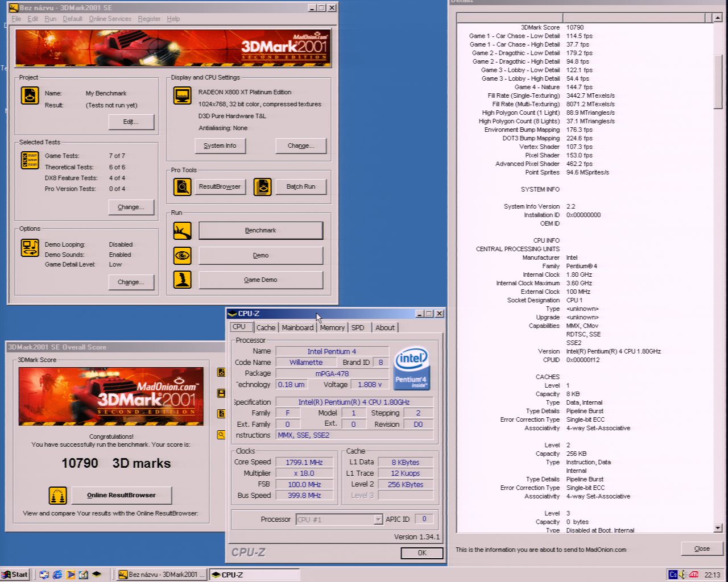Click the CPU-Z quick launch icon
The image size is (728, 582).
[97, 575]
